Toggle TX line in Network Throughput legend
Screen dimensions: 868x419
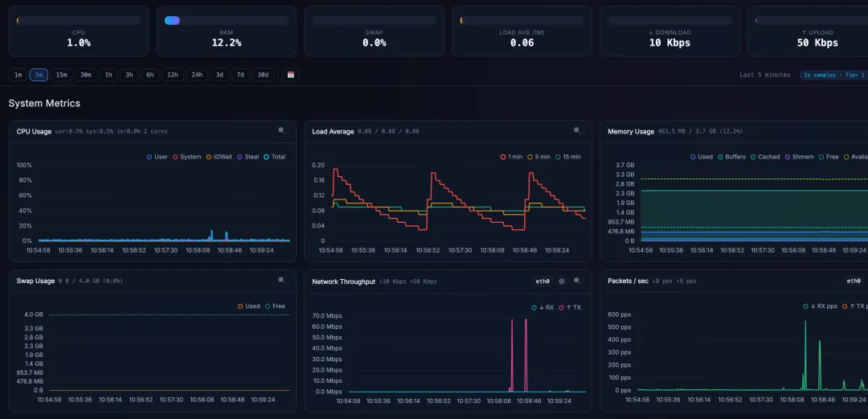[x=570, y=307]
